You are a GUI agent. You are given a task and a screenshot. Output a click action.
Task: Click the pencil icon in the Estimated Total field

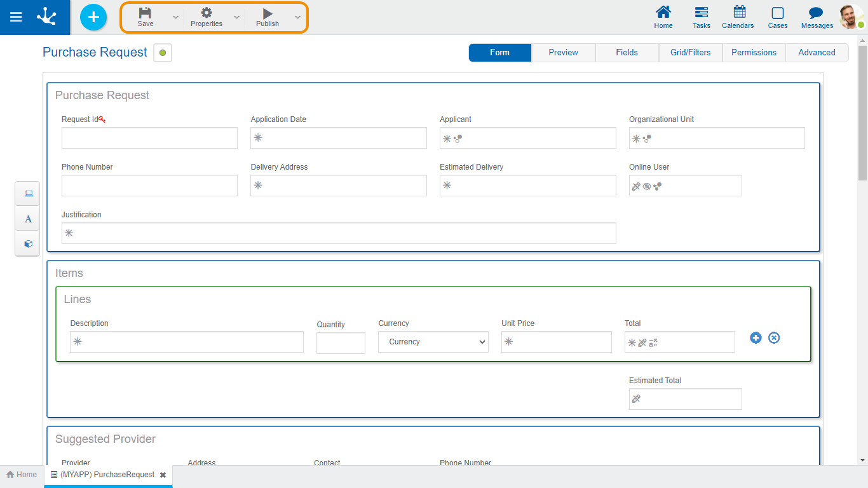point(636,399)
